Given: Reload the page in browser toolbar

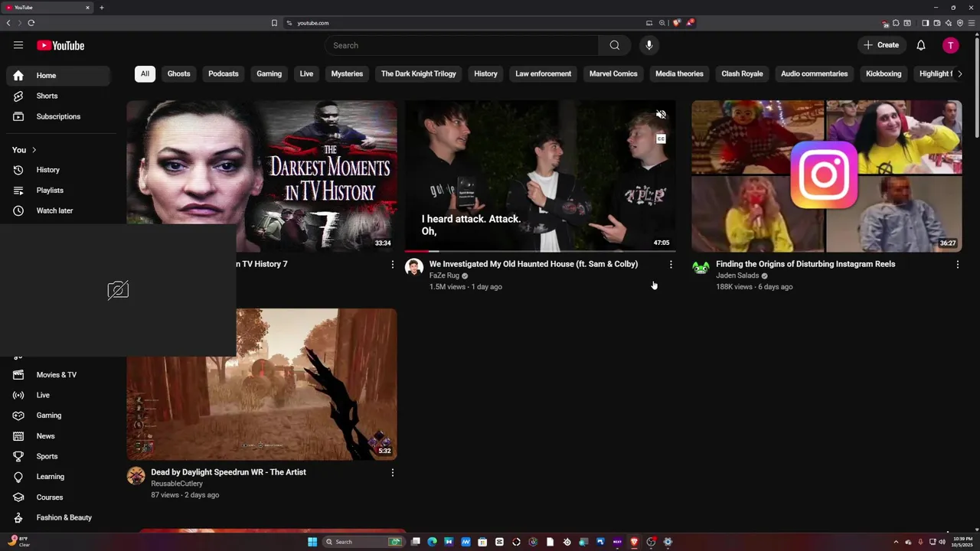Looking at the screenshot, I should pyautogui.click(x=31, y=23).
